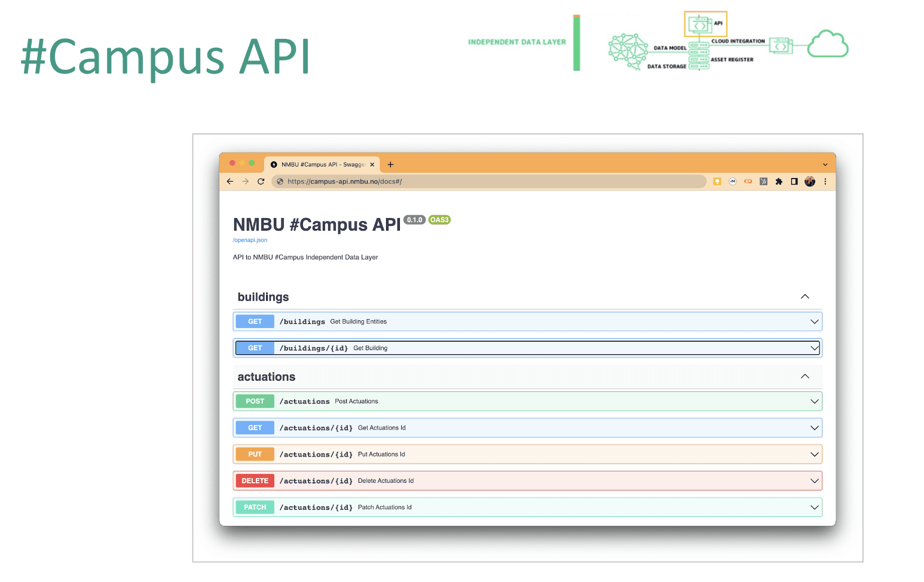Click the 'Patch Actuations Id' description
Screen dimensions: 924x582
pos(385,507)
